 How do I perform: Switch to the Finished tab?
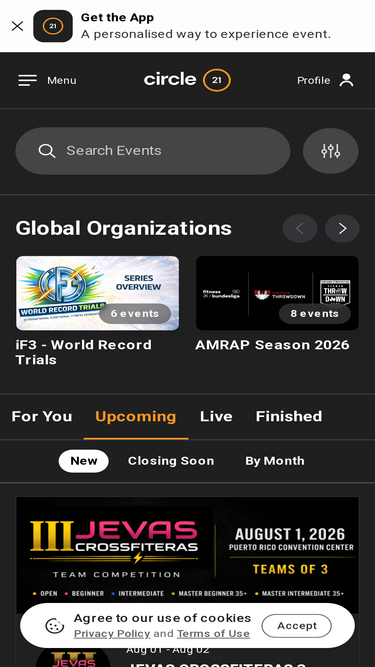(289, 416)
